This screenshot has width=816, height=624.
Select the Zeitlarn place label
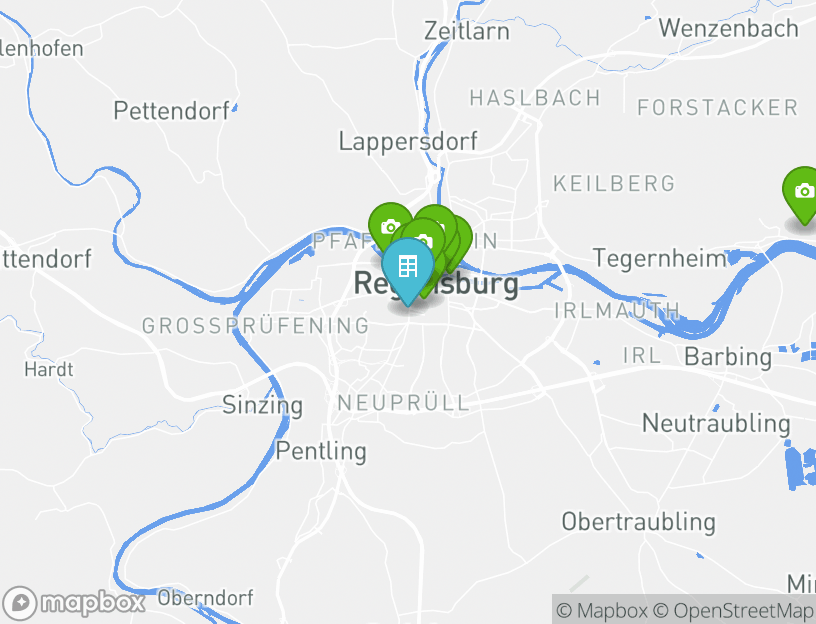pos(467,31)
